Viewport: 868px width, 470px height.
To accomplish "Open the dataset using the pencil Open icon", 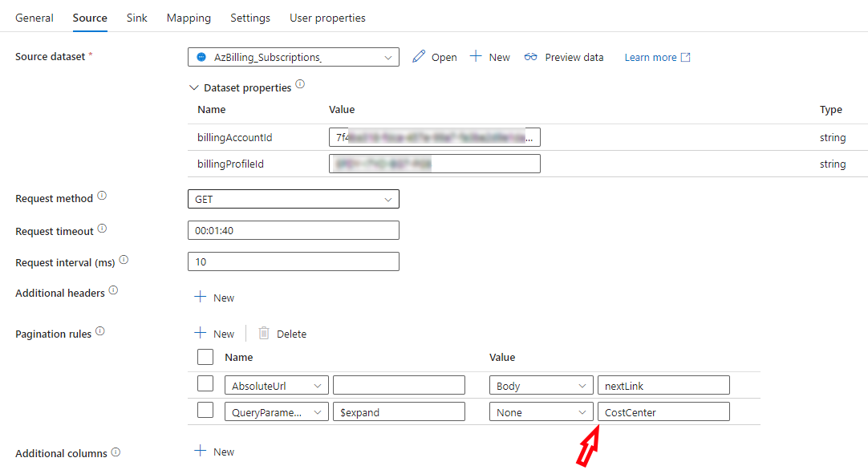I will coord(418,57).
